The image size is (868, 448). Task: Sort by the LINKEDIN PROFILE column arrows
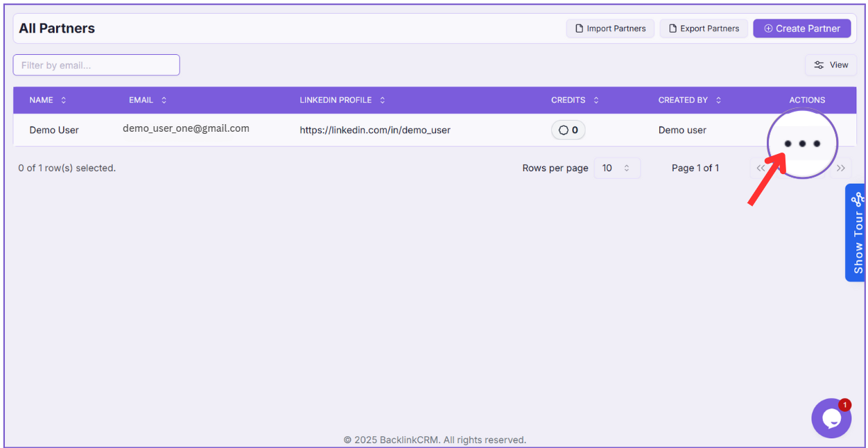click(x=383, y=101)
